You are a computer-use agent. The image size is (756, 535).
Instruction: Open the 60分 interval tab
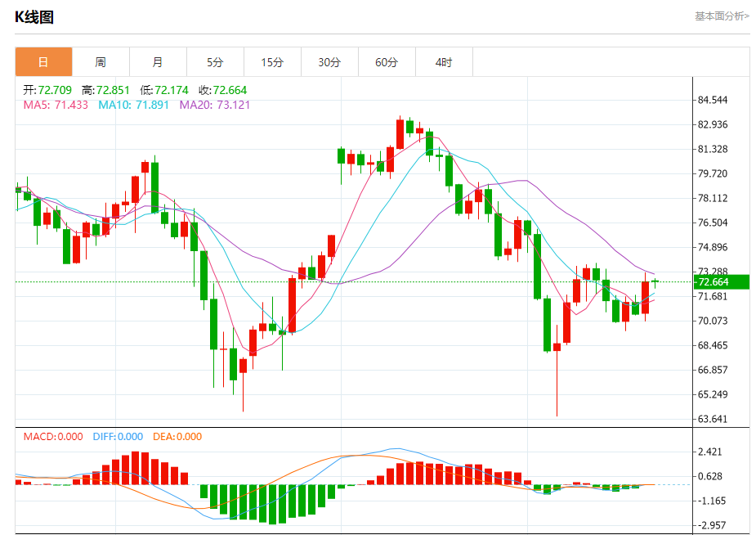(387, 61)
